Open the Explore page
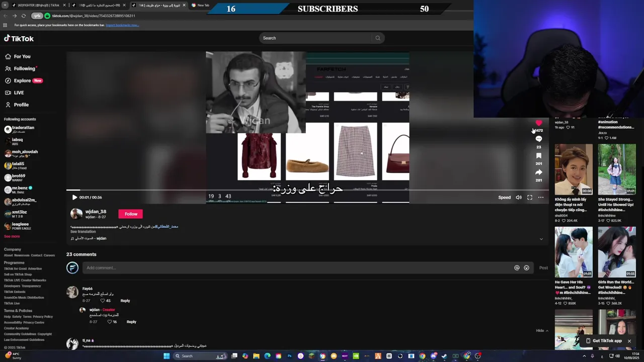Image resolution: width=644 pixels, height=362 pixels. click(x=24, y=80)
